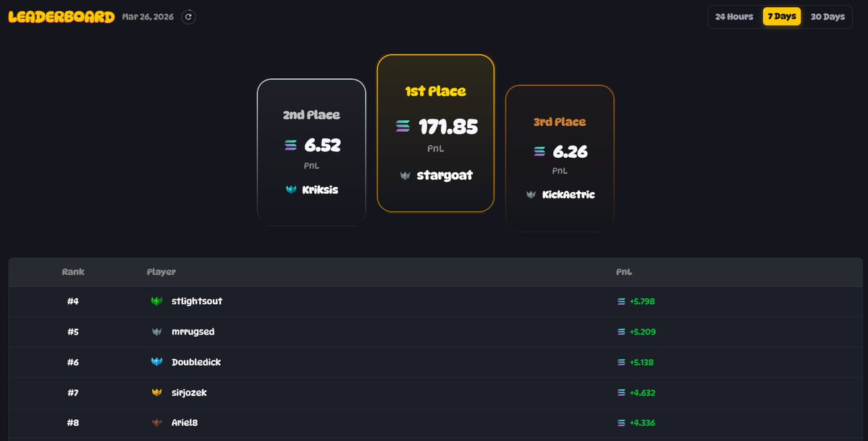Click the #7 rank cell
Image resolution: width=868 pixels, height=441 pixels.
pos(73,392)
